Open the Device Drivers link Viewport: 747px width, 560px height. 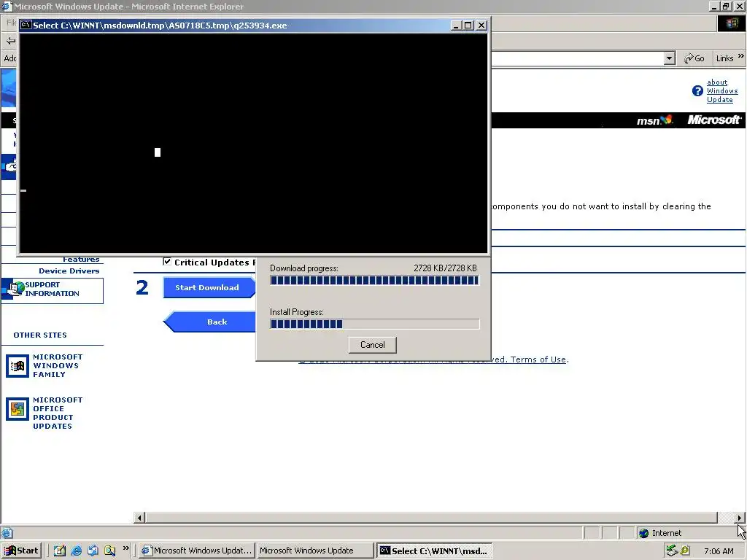coord(69,271)
